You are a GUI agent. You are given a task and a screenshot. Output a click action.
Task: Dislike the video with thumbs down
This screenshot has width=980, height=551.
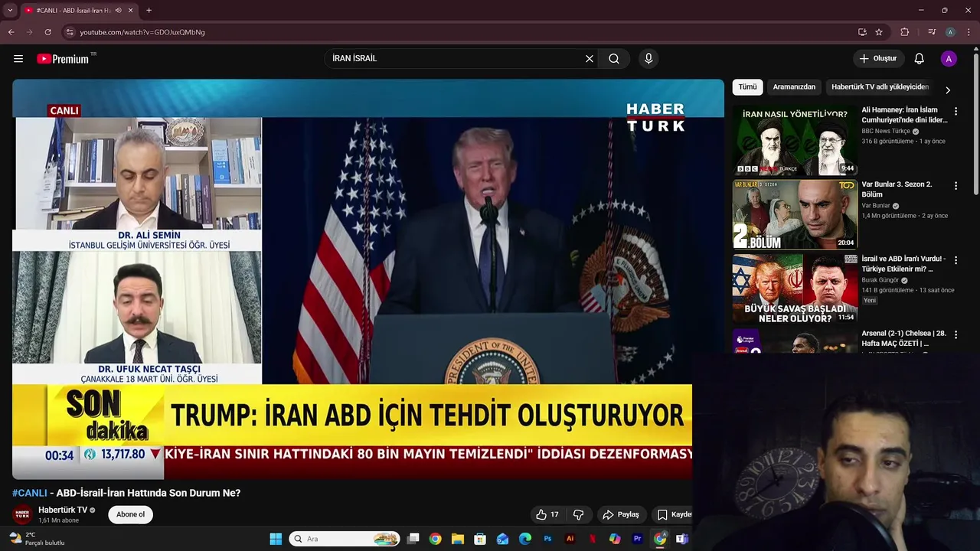[579, 514]
